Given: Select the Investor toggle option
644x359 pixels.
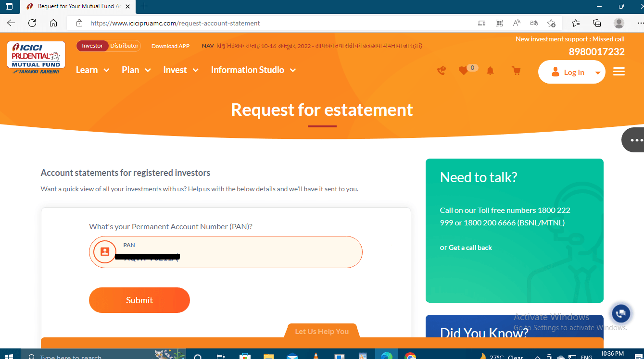Looking at the screenshot, I should [x=92, y=46].
